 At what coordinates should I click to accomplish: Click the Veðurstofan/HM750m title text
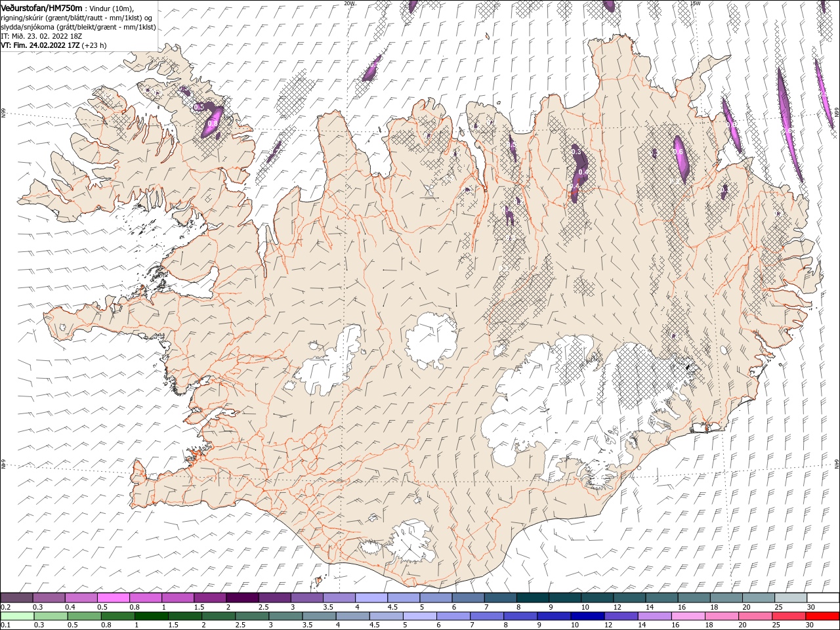(x=41, y=7)
